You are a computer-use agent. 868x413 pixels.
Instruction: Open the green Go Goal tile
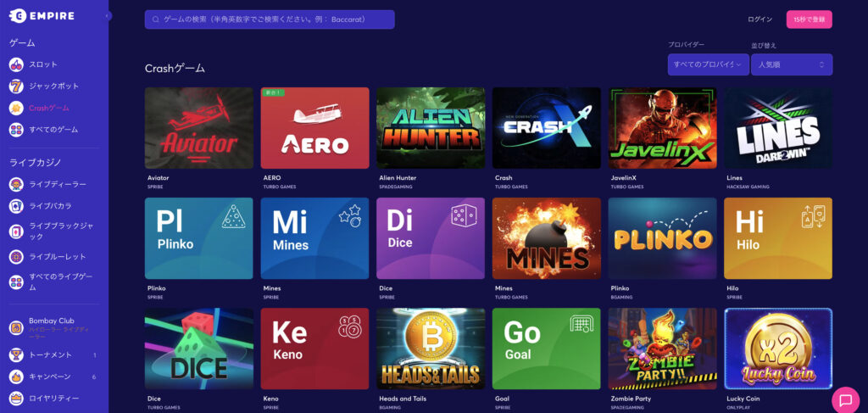tap(547, 349)
